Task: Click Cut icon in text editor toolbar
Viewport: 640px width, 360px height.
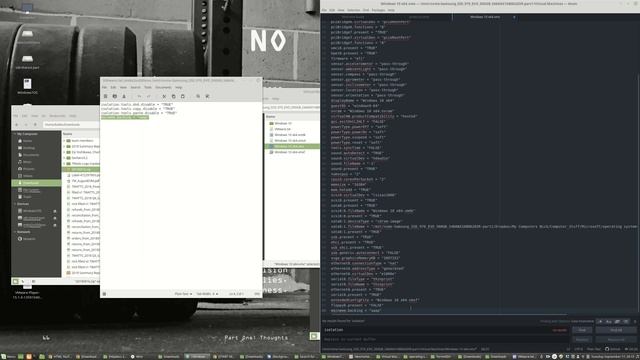Action: click(164, 96)
